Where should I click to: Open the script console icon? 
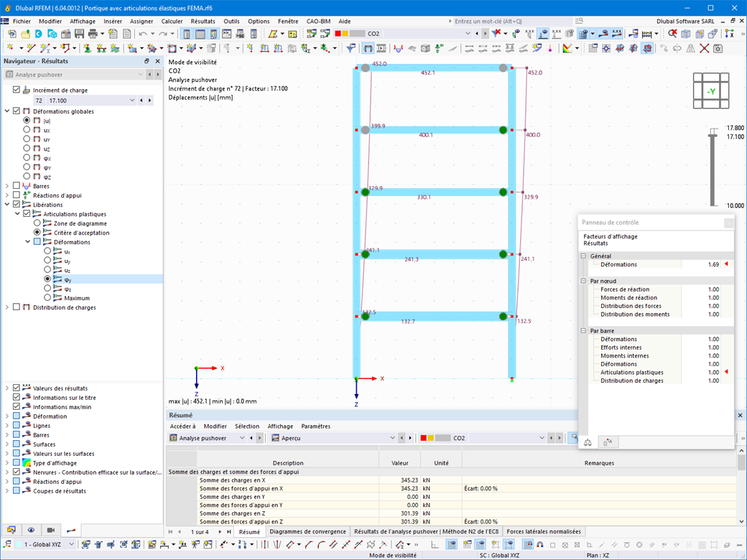(227, 34)
